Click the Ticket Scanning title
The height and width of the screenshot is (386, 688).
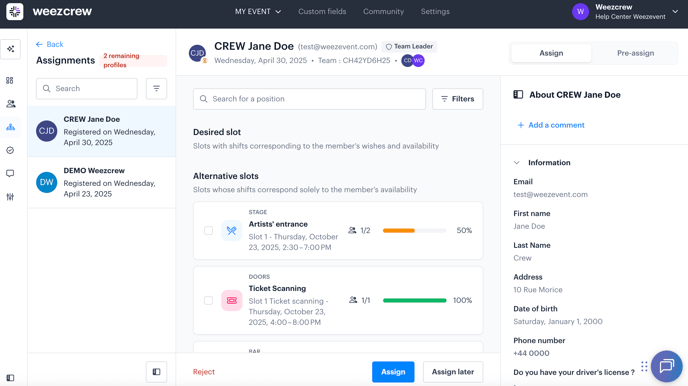[277, 289]
